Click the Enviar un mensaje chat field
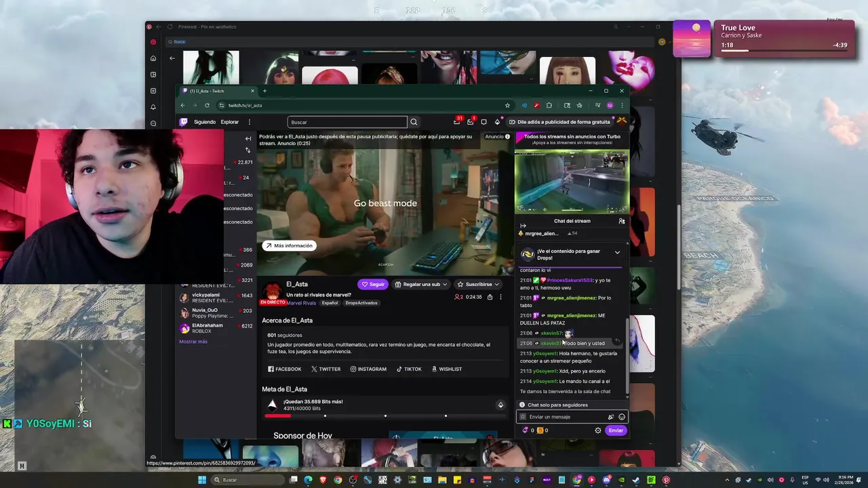Image resolution: width=868 pixels, height=488 pixels. click(x=572, y=417)
